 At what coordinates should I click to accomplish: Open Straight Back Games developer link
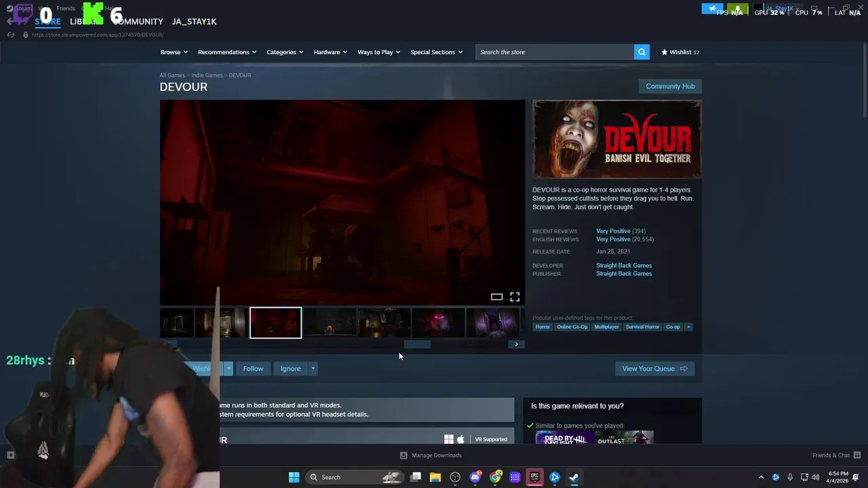pos(624,266)
